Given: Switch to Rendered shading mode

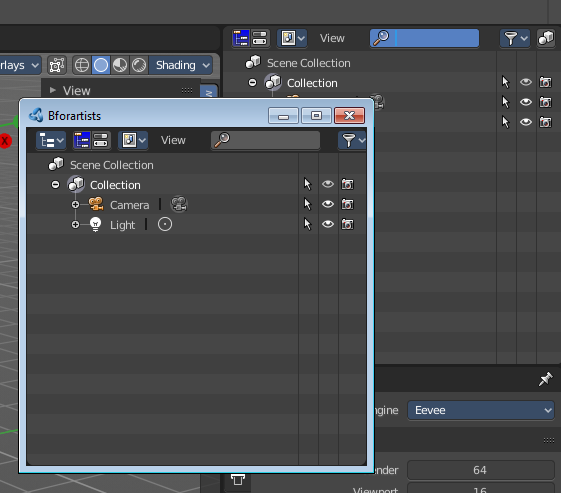Looking at the screenshot, I should pyautogui.click(x=139, y=65).
